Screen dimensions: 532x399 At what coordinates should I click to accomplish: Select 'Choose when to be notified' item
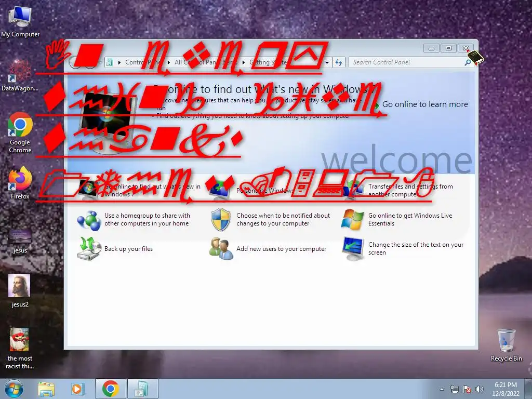coord(283,220)
